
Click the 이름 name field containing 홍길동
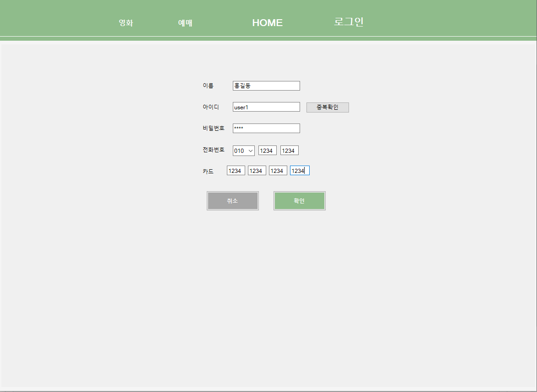point(266,86)
